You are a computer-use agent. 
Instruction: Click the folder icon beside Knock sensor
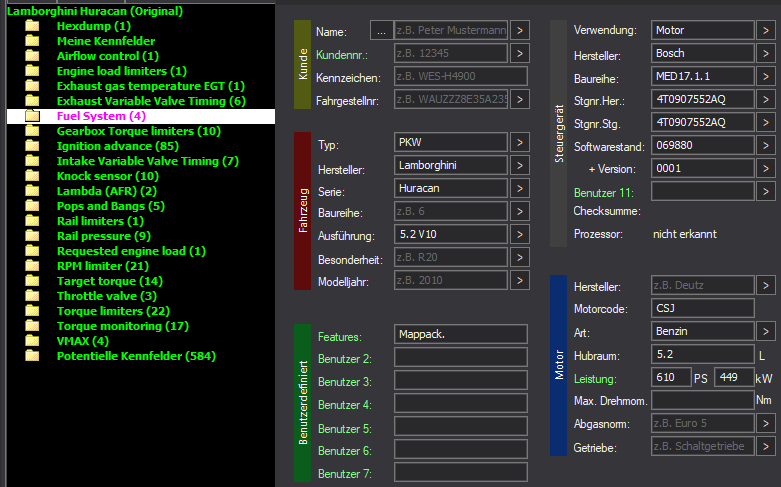click(32, 176)
